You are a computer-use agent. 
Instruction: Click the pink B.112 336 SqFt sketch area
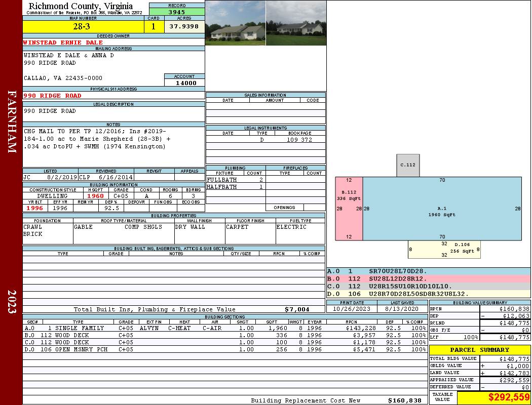click(x=349, y=209)
